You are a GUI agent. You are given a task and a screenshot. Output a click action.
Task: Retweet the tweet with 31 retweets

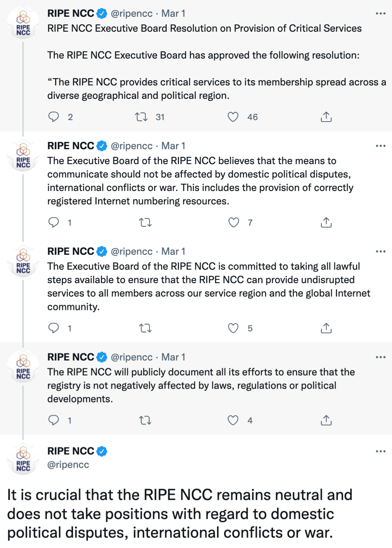click(141, 117)
